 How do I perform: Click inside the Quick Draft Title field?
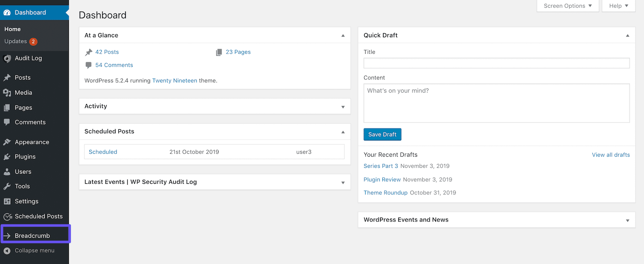(496, 63)
